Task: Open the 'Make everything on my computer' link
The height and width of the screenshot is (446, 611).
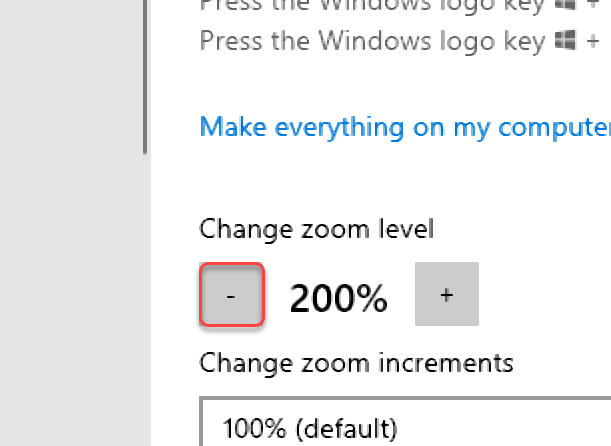Action: tap(405, 128)
